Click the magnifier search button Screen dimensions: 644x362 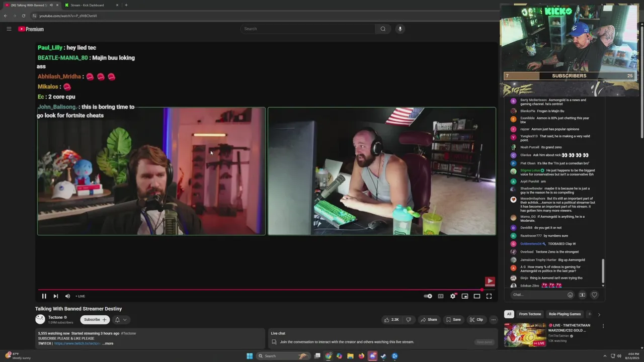click(x=383, y=29)
